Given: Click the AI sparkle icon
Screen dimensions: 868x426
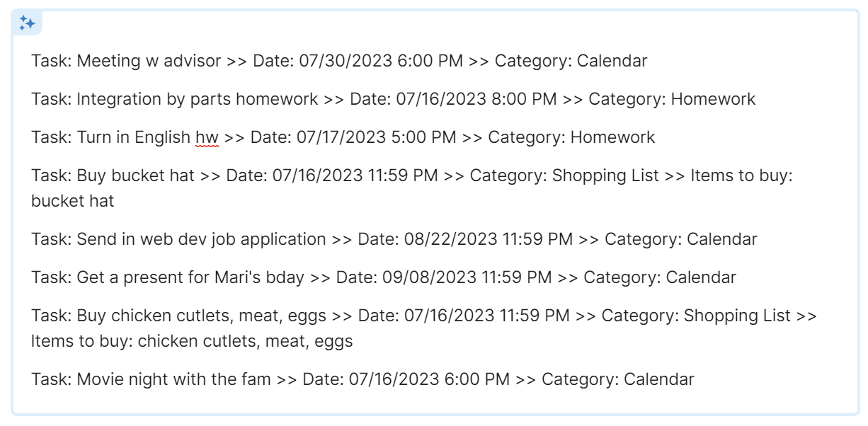Looking at the screenshot, I should point(28,23).
